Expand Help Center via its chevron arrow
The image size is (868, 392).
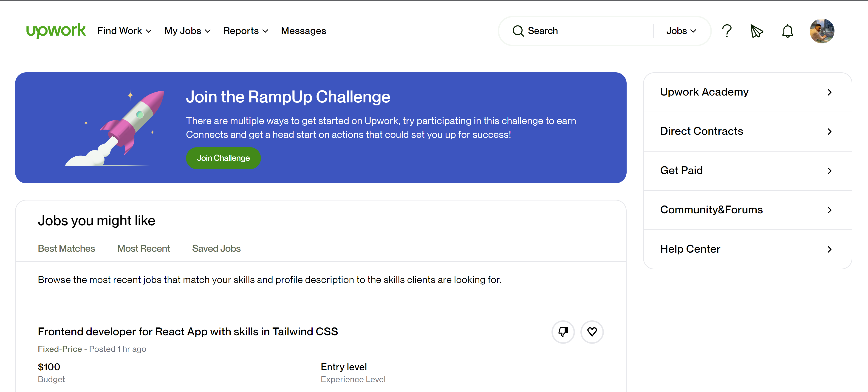pyautogui.click(x=830, y=249)
